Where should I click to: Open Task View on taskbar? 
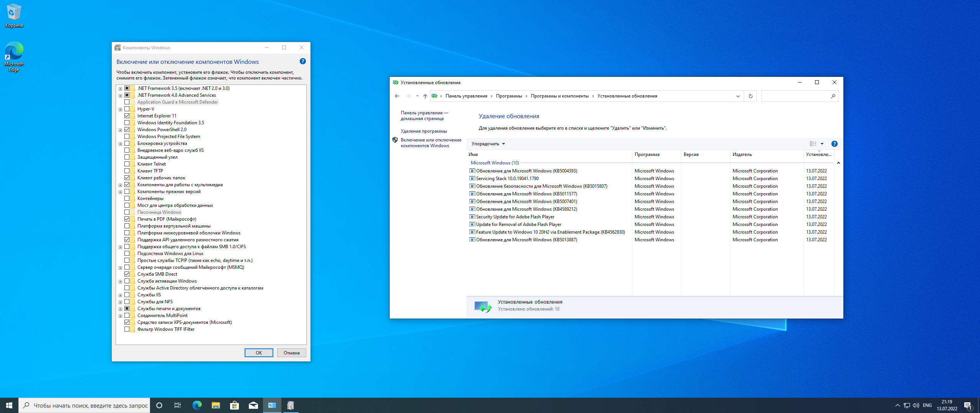click(178, 405)
